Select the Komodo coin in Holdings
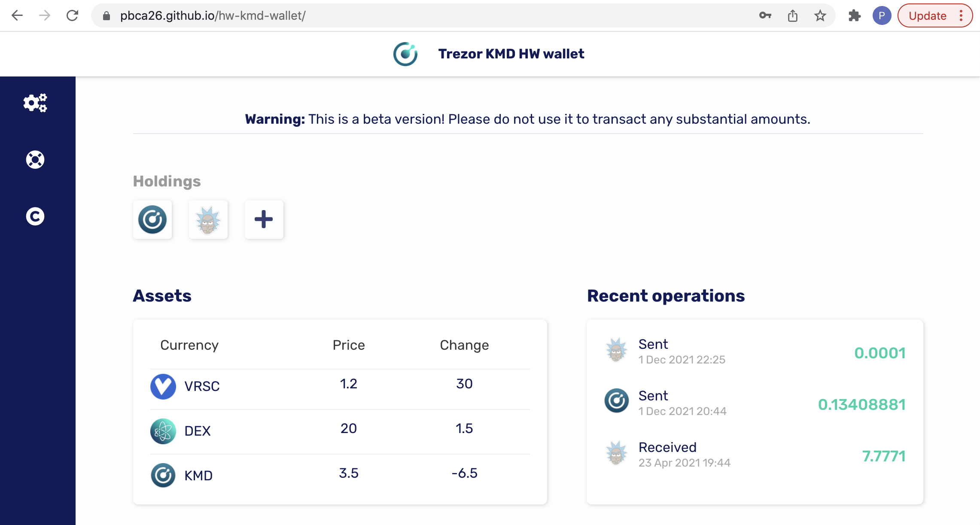980x525 pixels. pos(152,220)
